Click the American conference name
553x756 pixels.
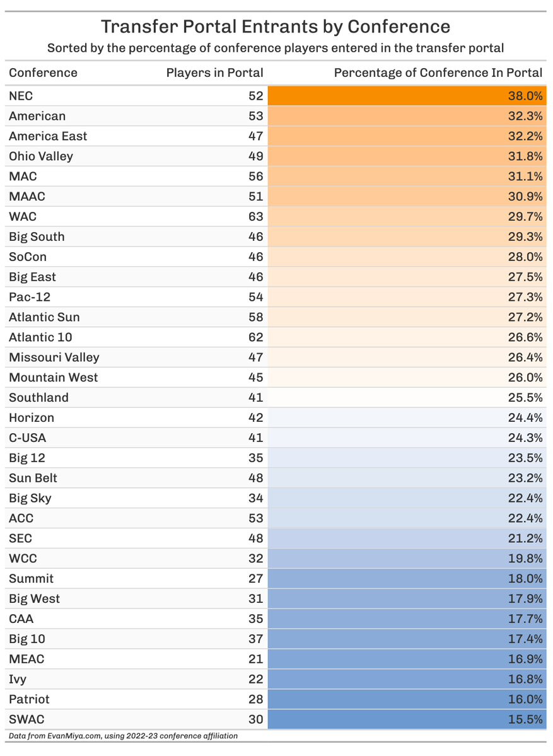[37, 116]
